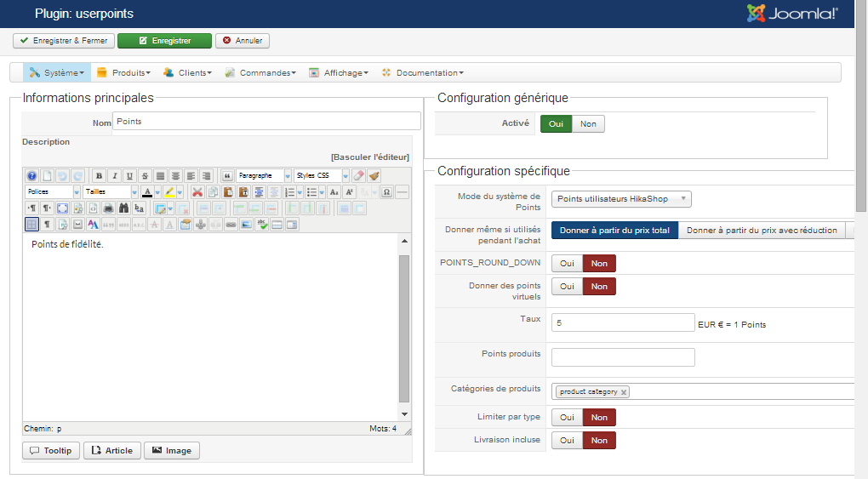Image resolution: width=868 pixels, height=479 pixels.
Task: Insert special character with omega icon
Action: point(386,192)
